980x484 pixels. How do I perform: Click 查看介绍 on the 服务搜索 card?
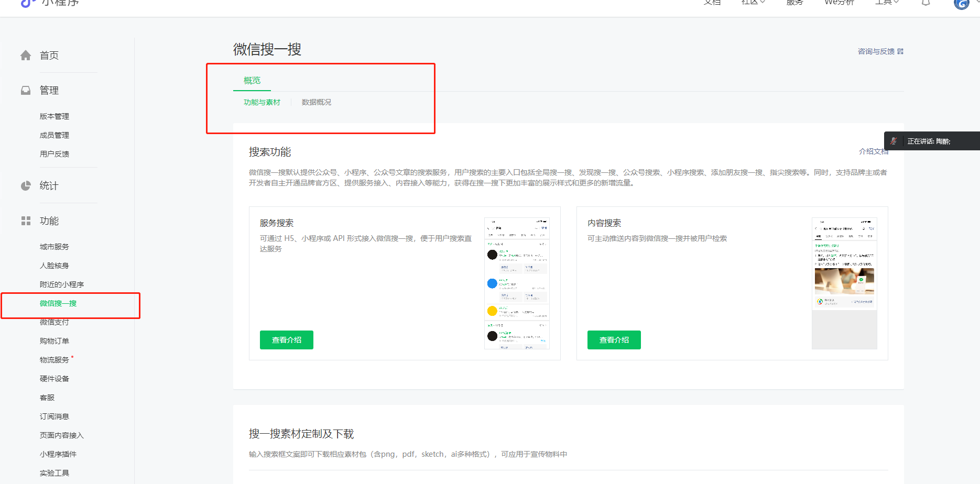click(x=287, y=340)
